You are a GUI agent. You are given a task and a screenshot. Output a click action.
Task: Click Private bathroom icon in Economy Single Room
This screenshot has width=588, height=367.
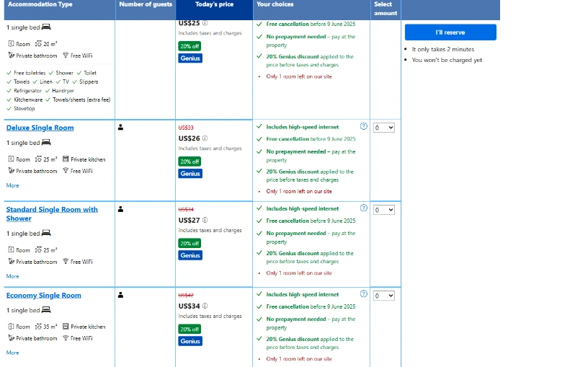point(12,338)
